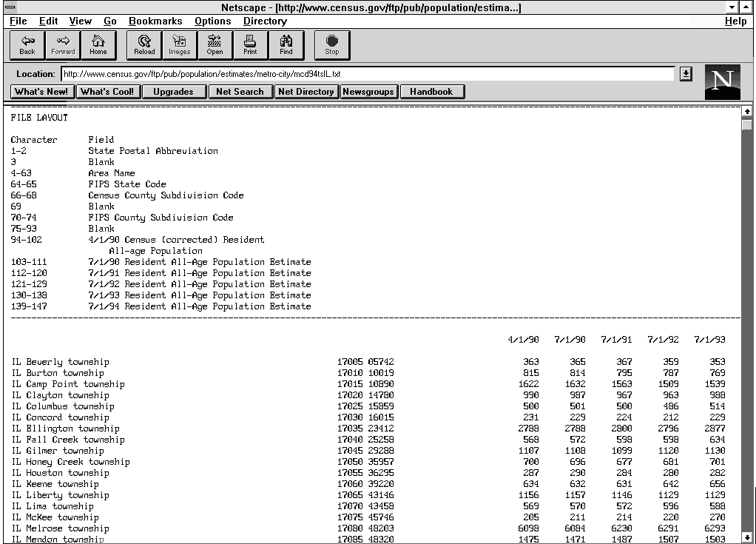The height and width of the screenshot is (544, 756).
Task: Click the 'State Postal Abbreviation' field text
Action: point(153,151)
